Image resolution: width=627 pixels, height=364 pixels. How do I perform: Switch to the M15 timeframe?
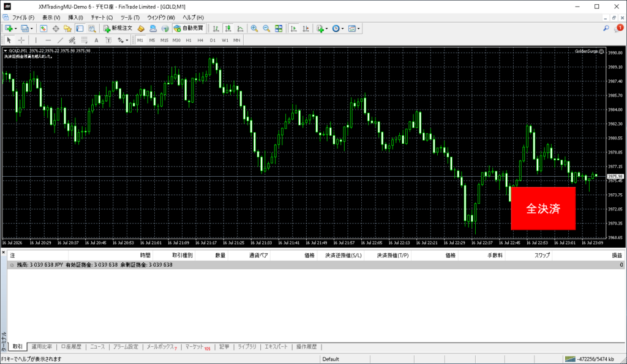pyautogui.click(x=164, y=40)
